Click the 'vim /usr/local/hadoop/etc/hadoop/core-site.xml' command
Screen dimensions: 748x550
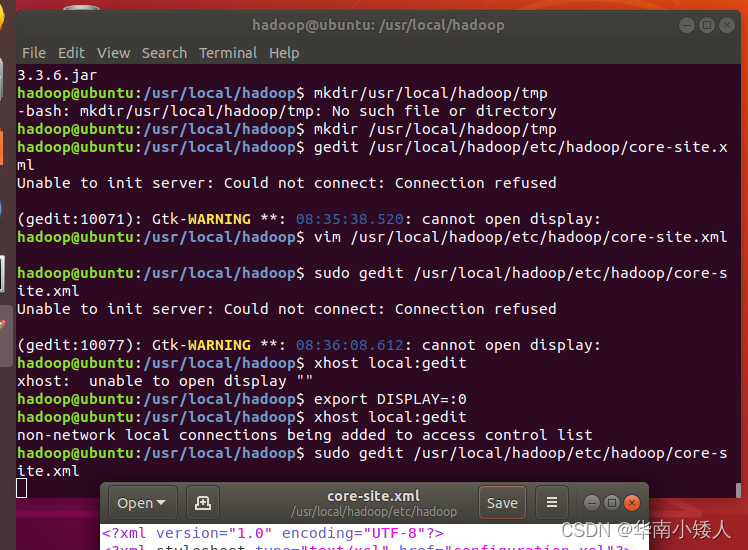(520, 237)
